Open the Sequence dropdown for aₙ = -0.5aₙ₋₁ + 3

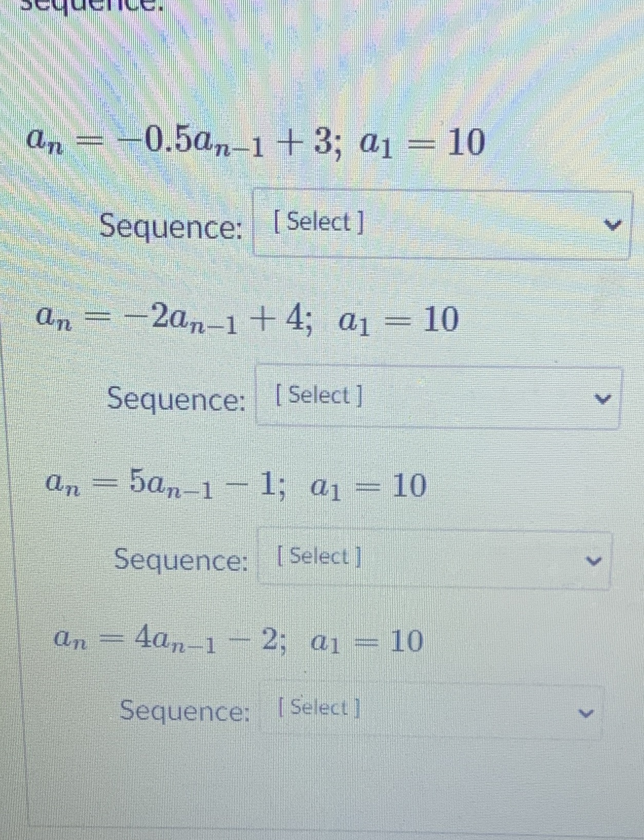coord(442,222)
